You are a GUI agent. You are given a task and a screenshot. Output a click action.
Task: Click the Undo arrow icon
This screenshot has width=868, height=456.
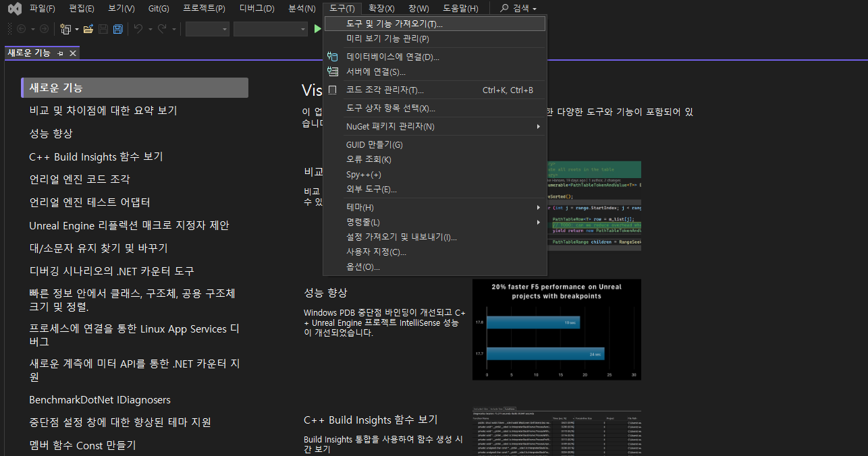pos(138,29)
